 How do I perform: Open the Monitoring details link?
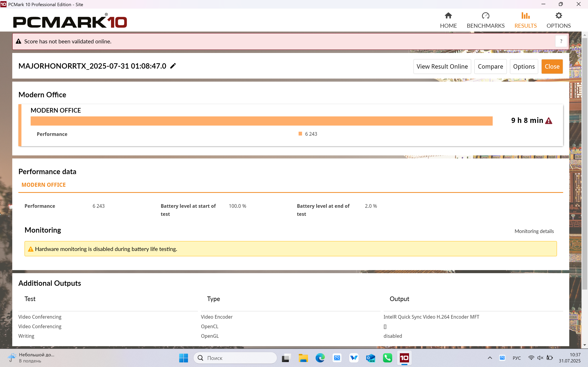coord(534,231)
